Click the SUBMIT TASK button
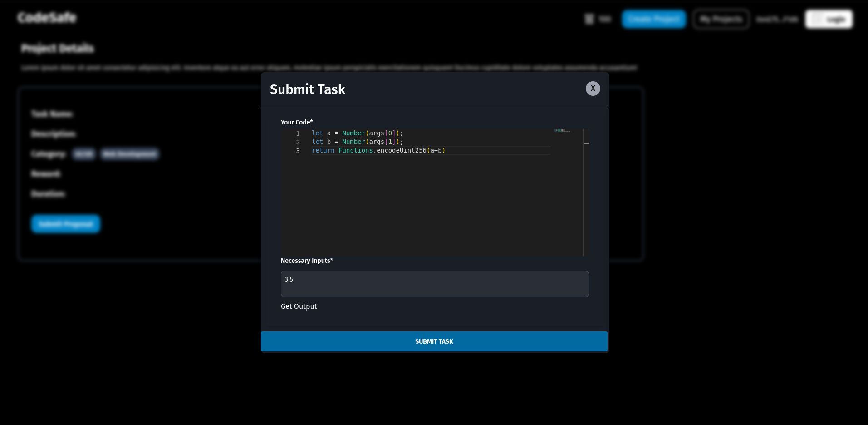This screenshot has height=425, width=868. click(x=434, y=341)
